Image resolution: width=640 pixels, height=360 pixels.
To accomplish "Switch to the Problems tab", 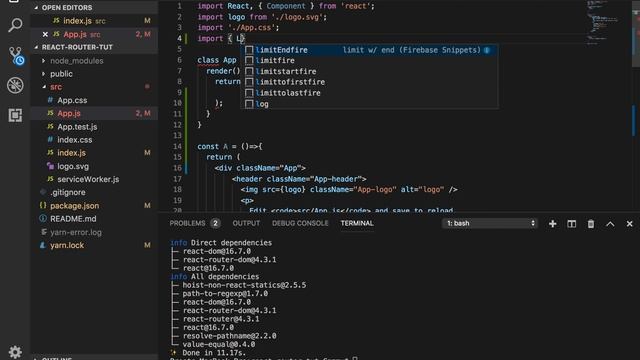I will coord(187,223).
